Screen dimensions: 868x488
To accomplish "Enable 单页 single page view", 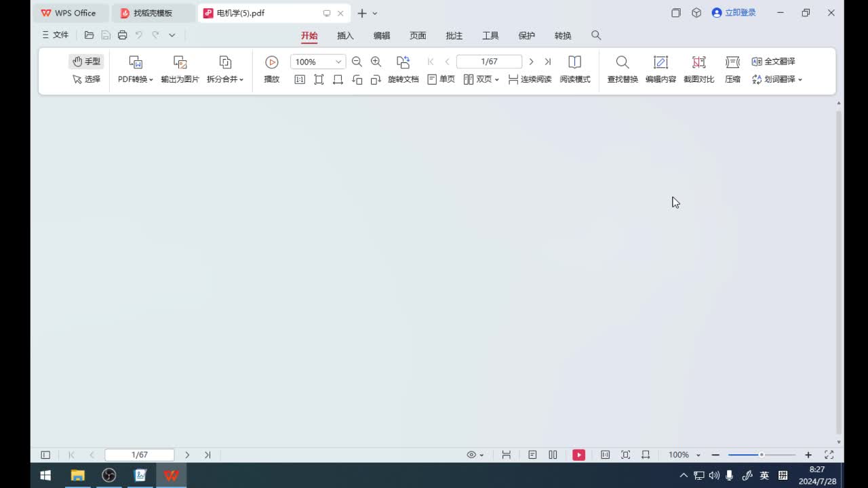I will [441, 79].
